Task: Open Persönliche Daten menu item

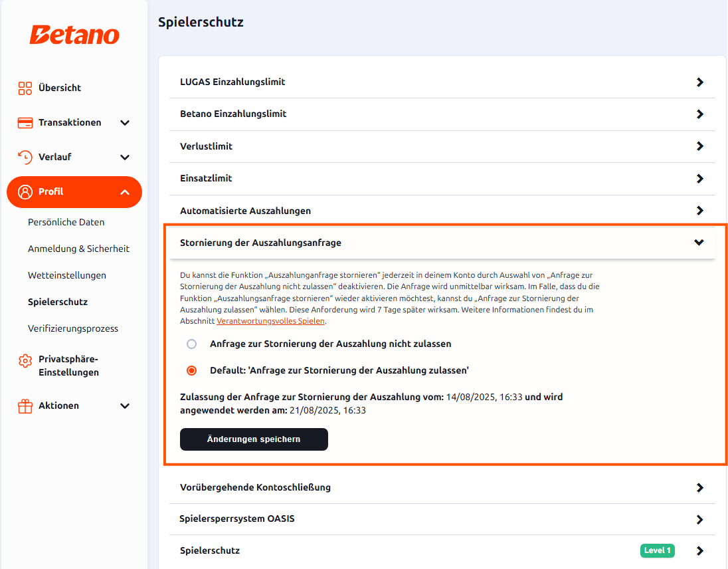Action: [x=66, y=222]
